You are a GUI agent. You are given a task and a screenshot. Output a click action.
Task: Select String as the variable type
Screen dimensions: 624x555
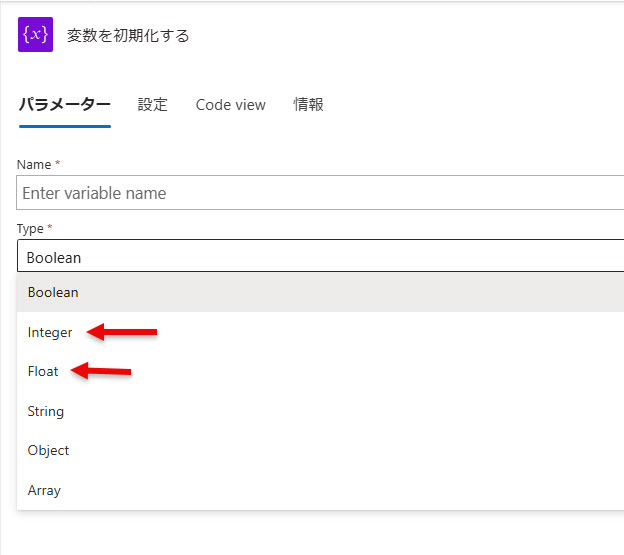[x=320, y=411]
